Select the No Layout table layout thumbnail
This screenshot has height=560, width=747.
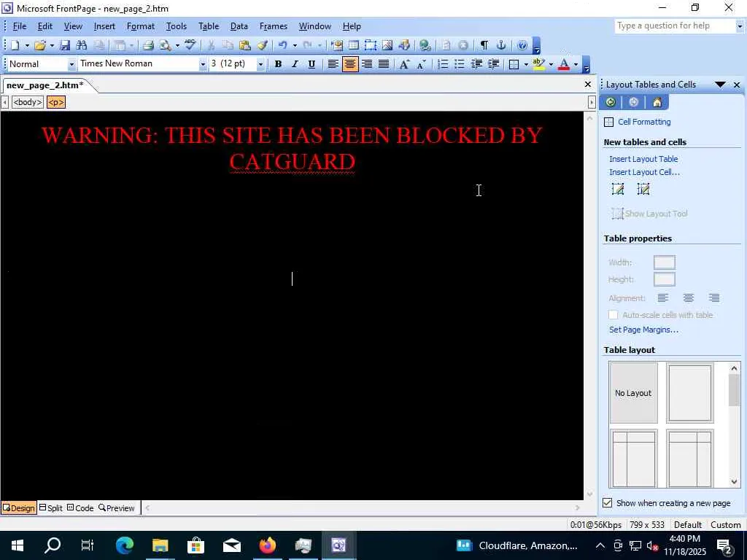(x=633, y=393)
